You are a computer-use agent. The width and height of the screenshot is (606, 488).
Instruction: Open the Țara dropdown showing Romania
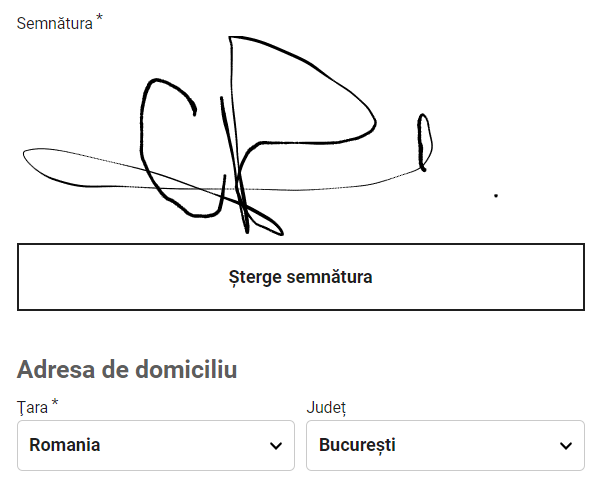(x=156, y=445)
